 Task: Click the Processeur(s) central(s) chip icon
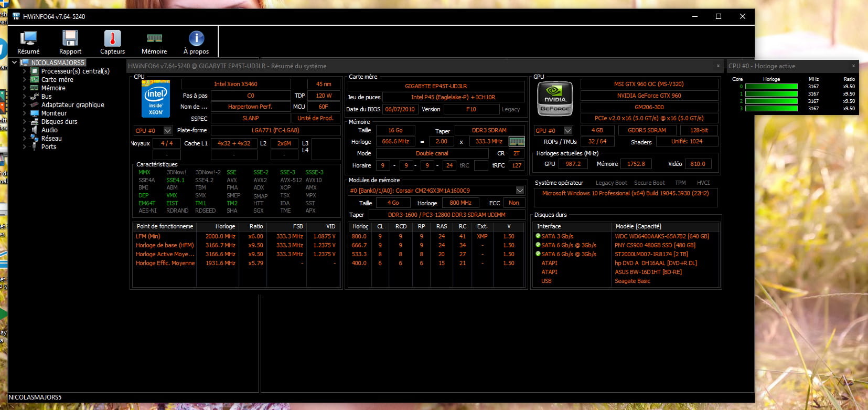point(35,71)
